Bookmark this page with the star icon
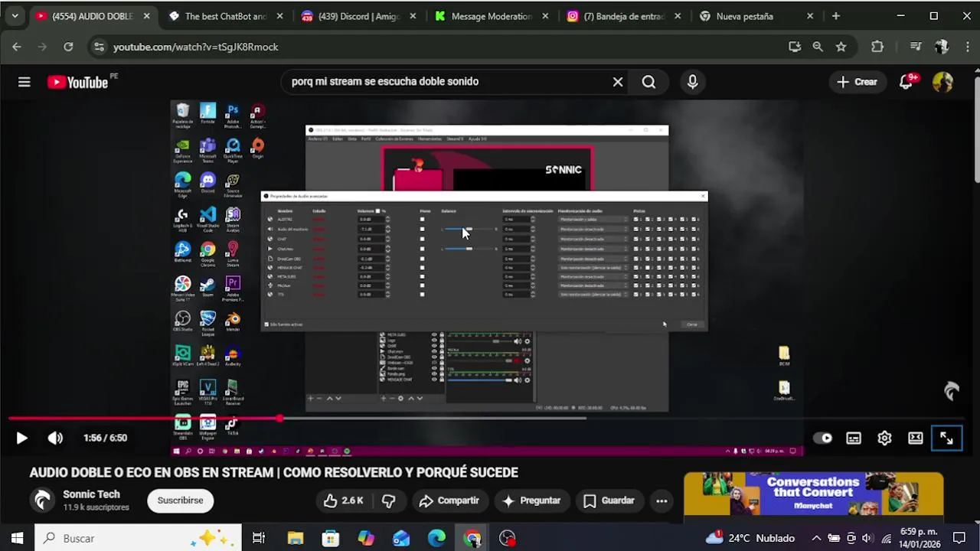 pos(841,47)
